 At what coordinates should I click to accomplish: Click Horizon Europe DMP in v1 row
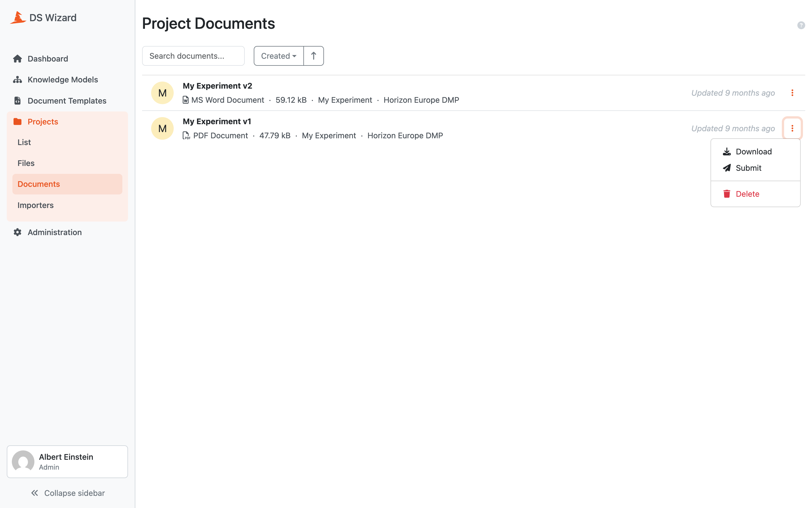405,135
